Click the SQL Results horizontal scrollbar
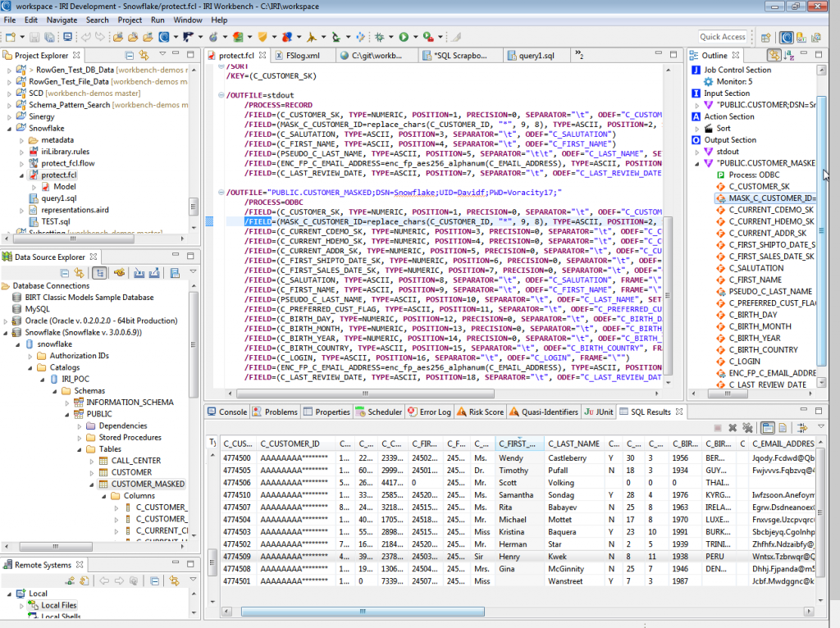Screen dimensions: 840x628 click(363, 612)
